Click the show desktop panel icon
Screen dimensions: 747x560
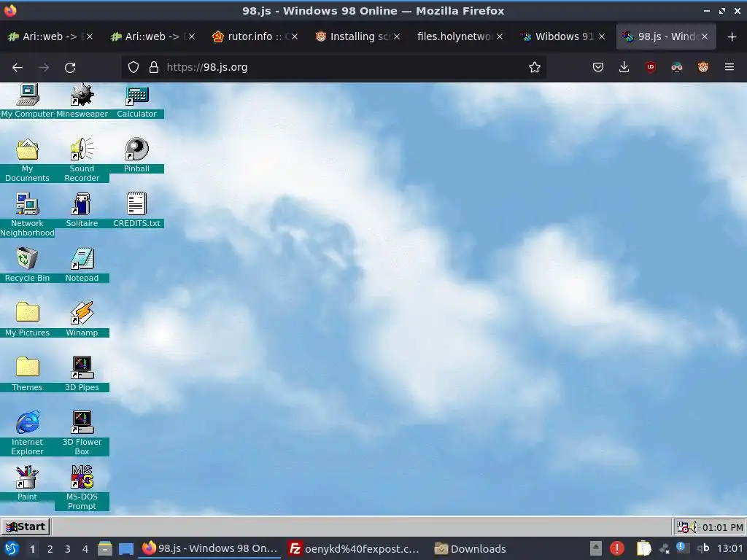tap(126, 549)
